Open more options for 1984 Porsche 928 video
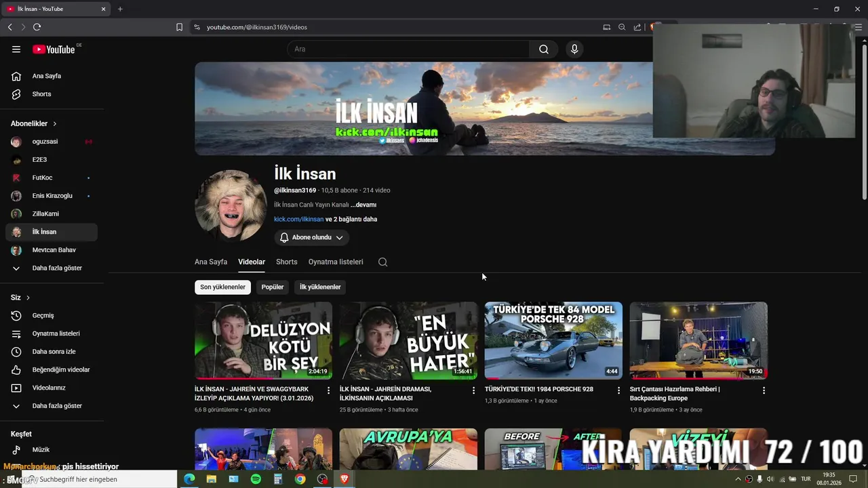This screenshot has width=868, height=488. [618, 390]
